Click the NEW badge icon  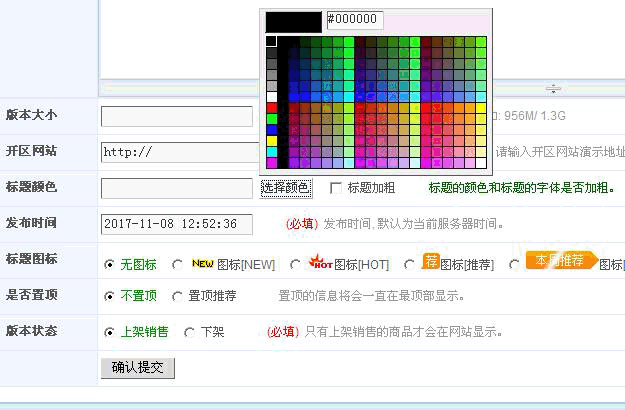(203, 263)
